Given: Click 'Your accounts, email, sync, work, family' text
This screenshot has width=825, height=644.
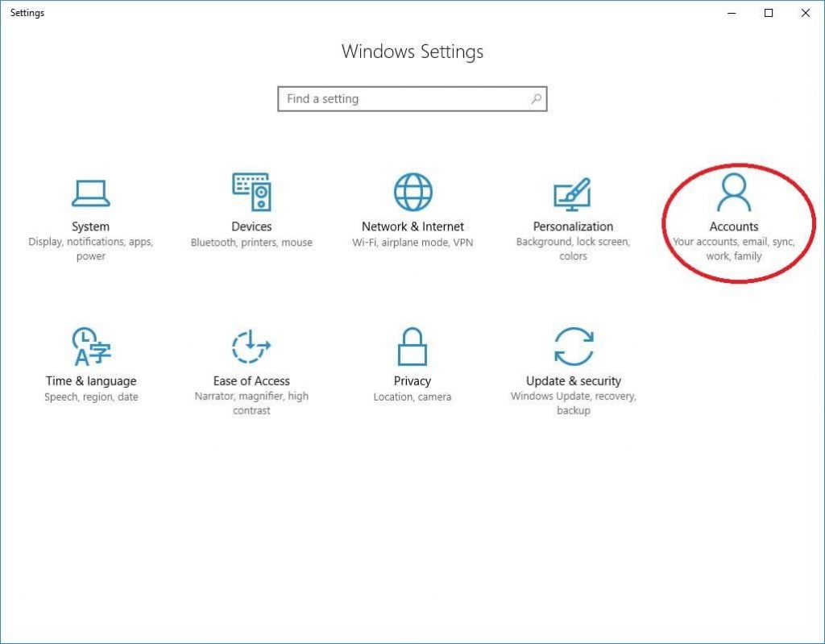Looking at the screenshot, I should pos(734,249).
